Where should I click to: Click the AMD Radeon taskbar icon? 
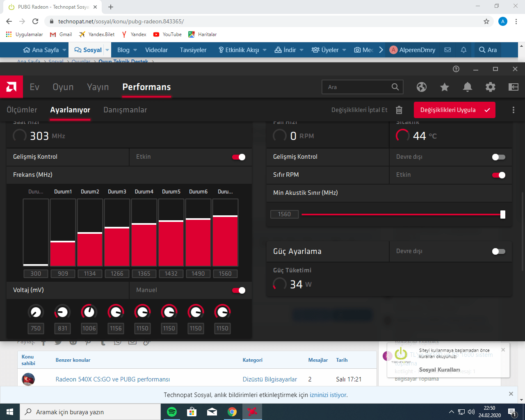point(252,412)
